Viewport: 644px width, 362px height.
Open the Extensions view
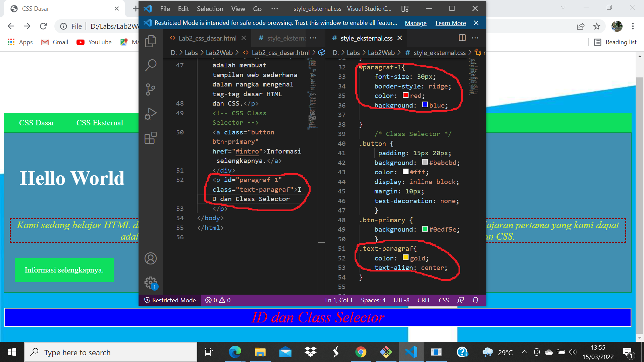point(150,137)
